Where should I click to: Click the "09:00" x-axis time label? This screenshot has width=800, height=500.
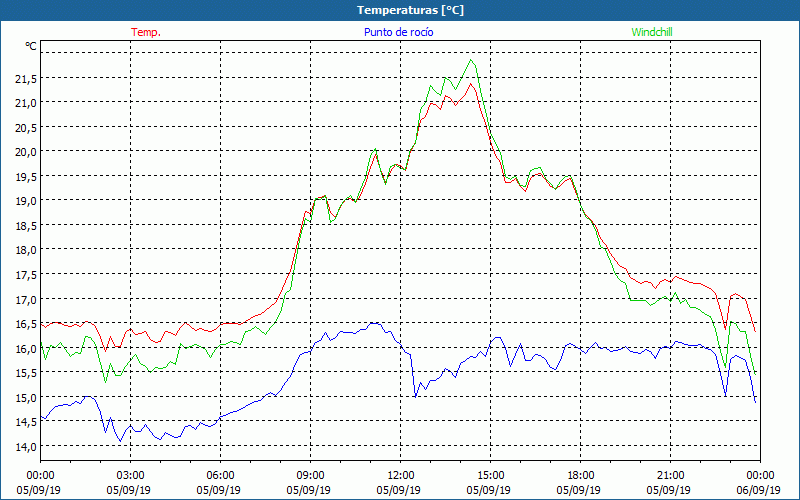310,476
